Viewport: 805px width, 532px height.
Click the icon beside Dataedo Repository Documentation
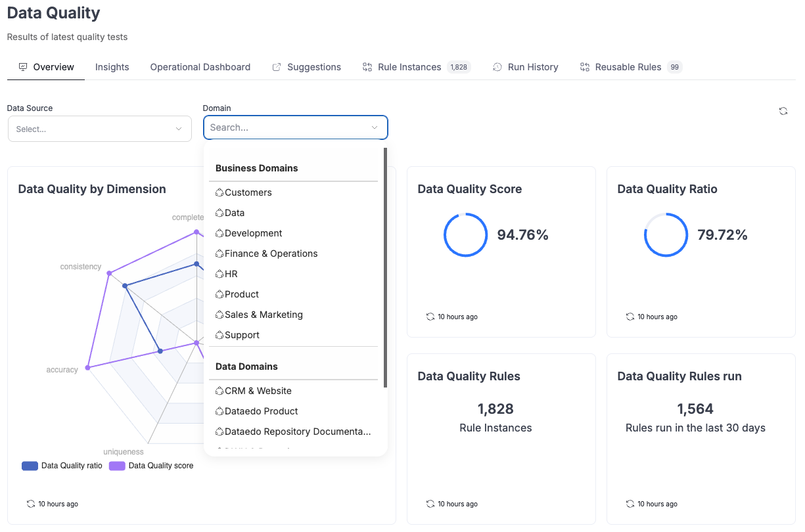(219, 432)
